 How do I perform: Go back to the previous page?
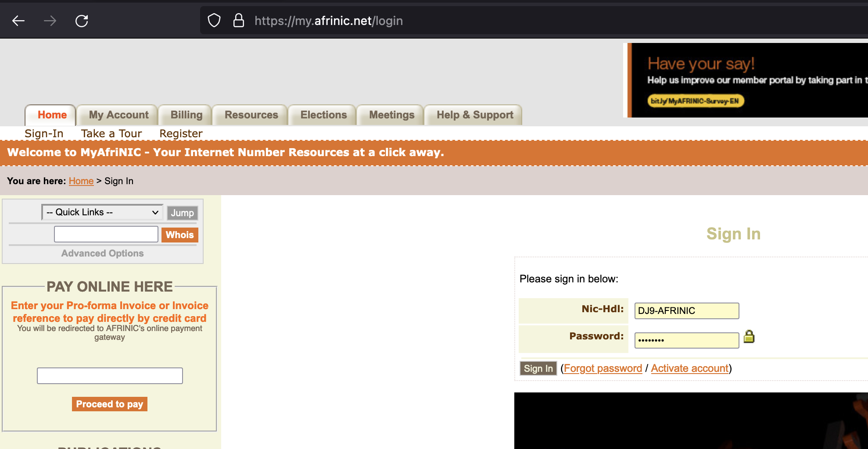(18, 21)
